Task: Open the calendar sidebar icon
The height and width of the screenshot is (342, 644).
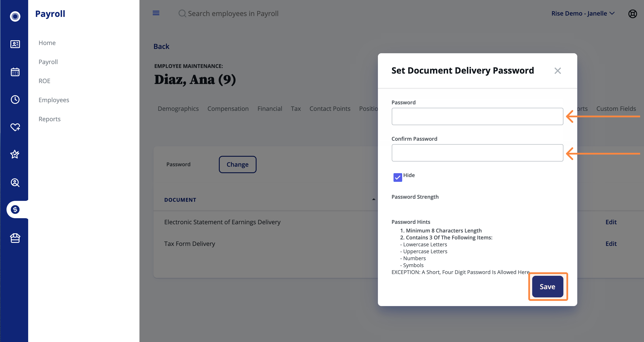Action: pyautogui.click(x=15, y=72)
